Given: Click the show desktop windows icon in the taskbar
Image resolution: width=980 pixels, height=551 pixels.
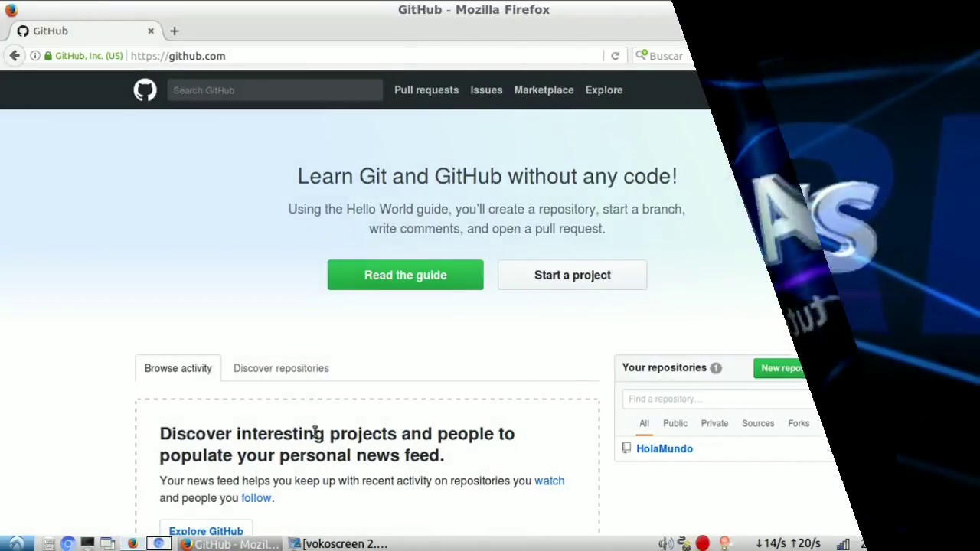Looking at the screenshot, I should [107, 543].
